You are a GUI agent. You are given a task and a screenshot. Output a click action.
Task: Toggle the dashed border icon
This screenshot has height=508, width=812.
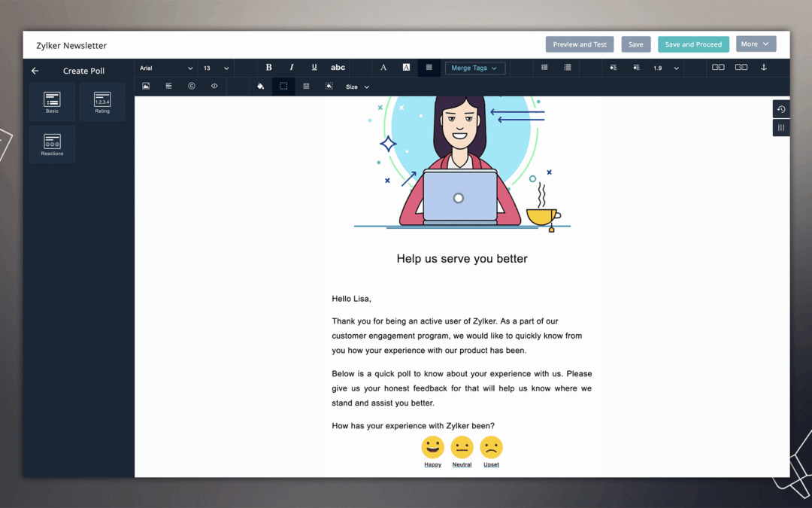(283, 86)
